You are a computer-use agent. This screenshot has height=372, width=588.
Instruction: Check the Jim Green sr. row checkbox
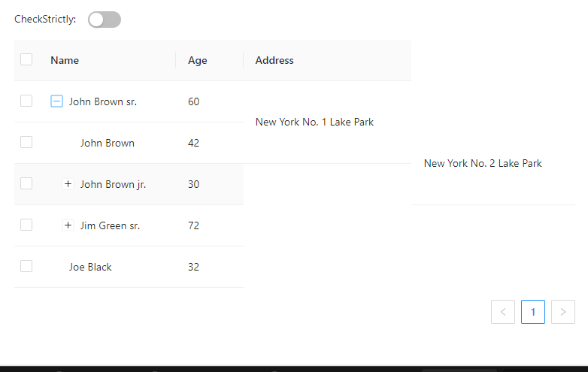[x=26, y=225]
